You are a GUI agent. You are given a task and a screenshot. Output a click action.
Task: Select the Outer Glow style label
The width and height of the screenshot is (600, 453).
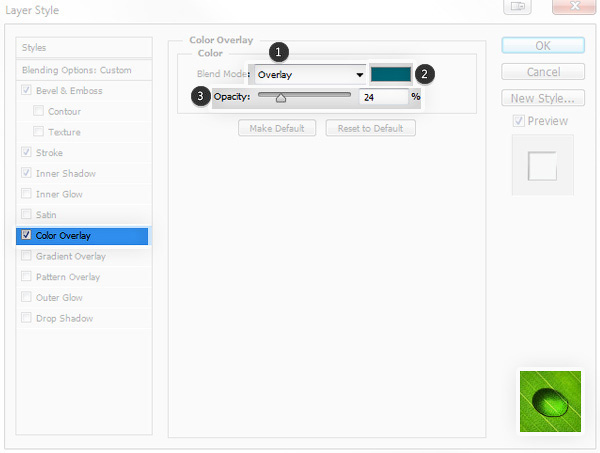[59, 297]
